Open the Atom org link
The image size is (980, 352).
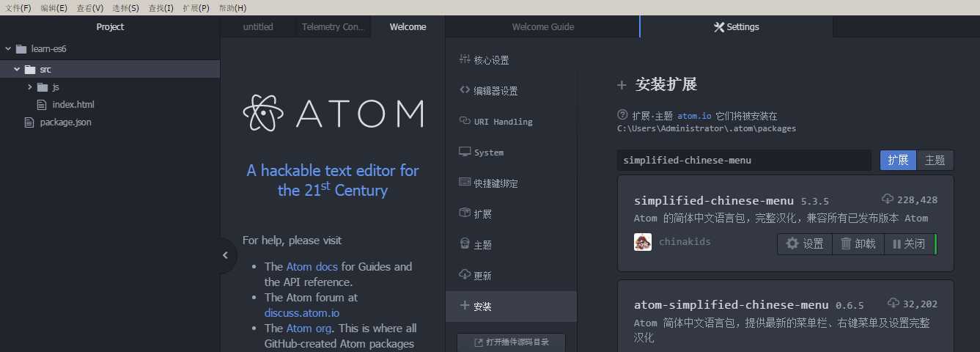pos(308,329)
